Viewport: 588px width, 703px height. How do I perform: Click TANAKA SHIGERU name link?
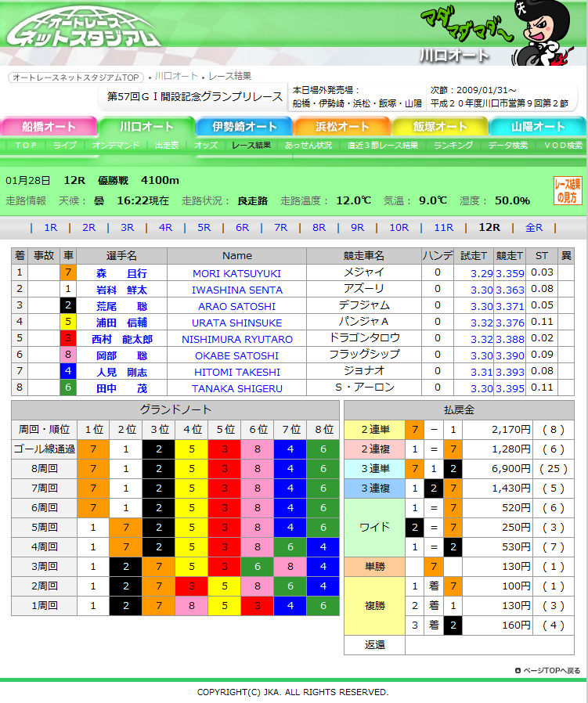point(236,388)
